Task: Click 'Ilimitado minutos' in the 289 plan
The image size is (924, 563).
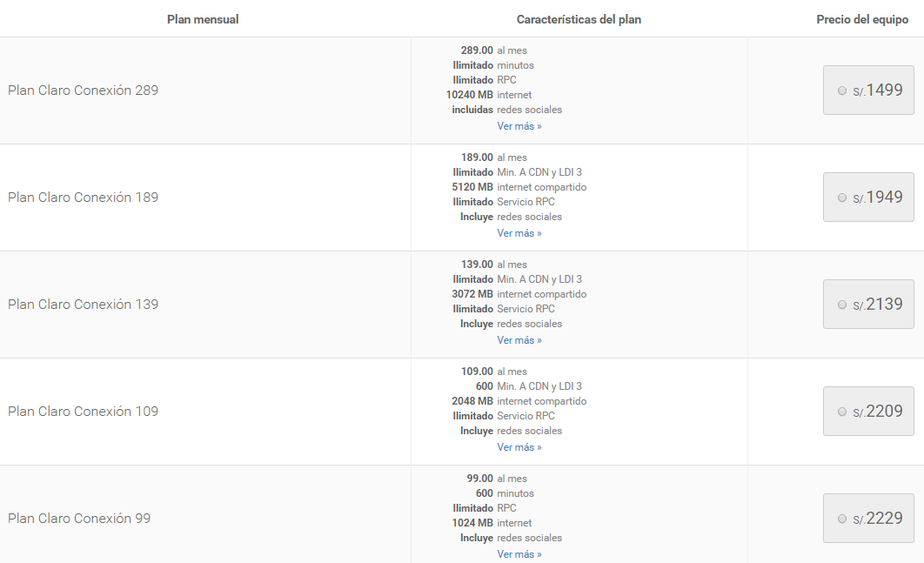Action: coord(493,65)
